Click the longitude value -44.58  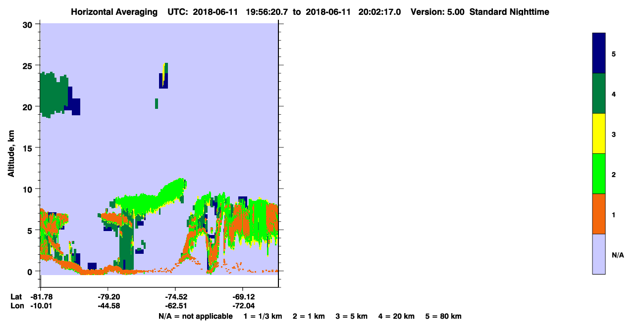[108, 306]
